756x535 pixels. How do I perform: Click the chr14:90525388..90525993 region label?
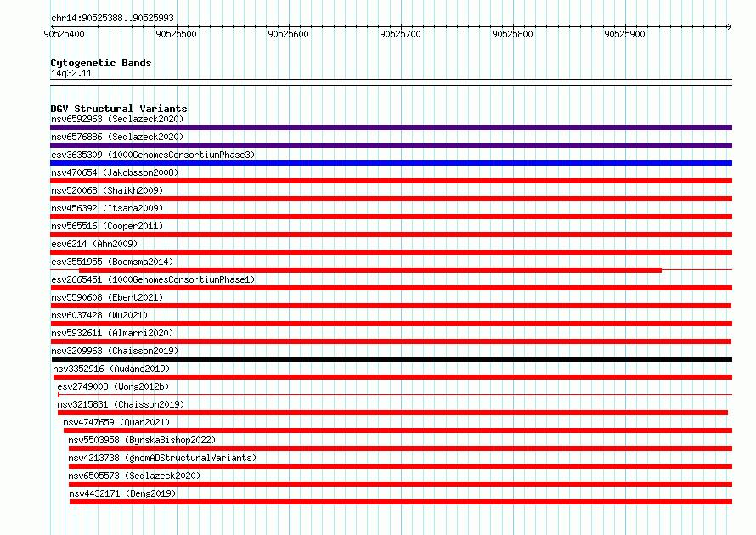pyautogui.click(x=112, y=18)
